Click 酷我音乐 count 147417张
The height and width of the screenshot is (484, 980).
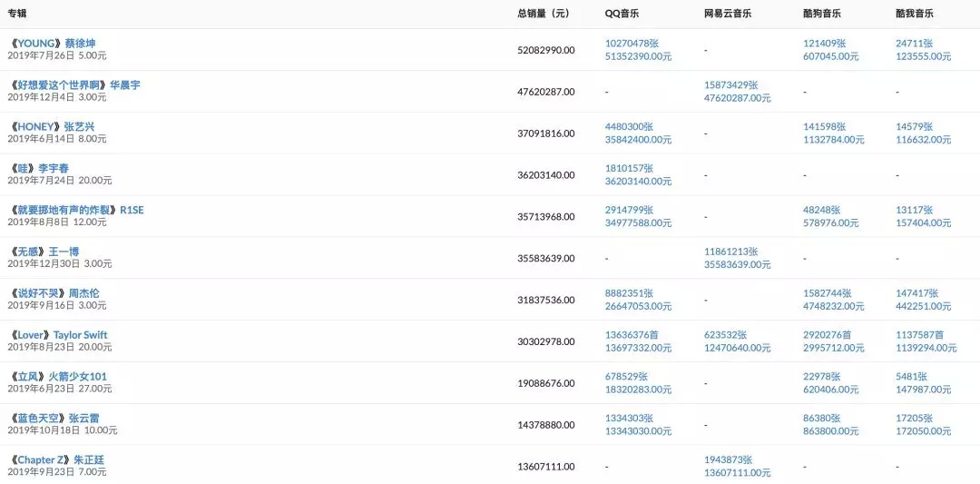click(x=916, y=293)
